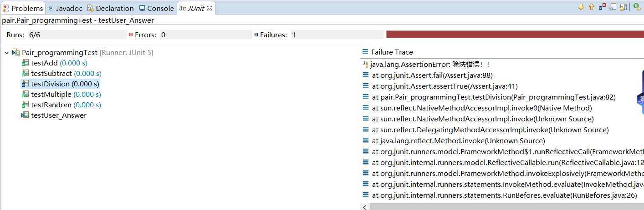
Task: Click the rerun test icon
Action: 637,7
